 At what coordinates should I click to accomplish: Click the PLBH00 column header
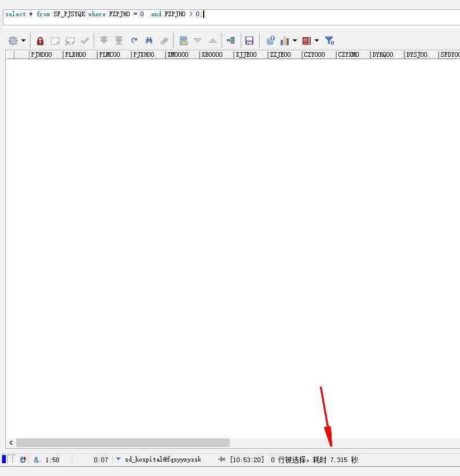(x=80, y=54)
